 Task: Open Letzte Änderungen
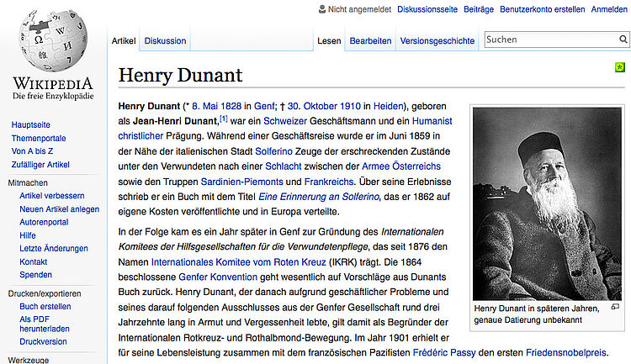point(54,248)
